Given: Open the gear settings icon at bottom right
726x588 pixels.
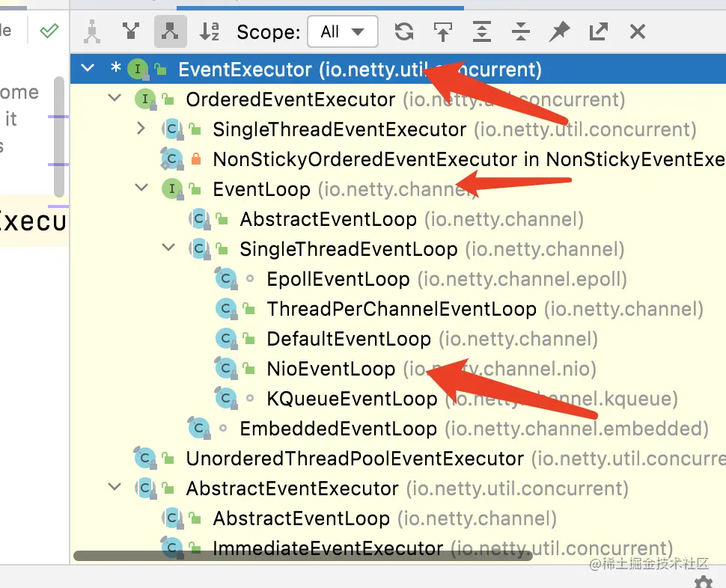Looking at the screenshot, I should click(704, 583).
